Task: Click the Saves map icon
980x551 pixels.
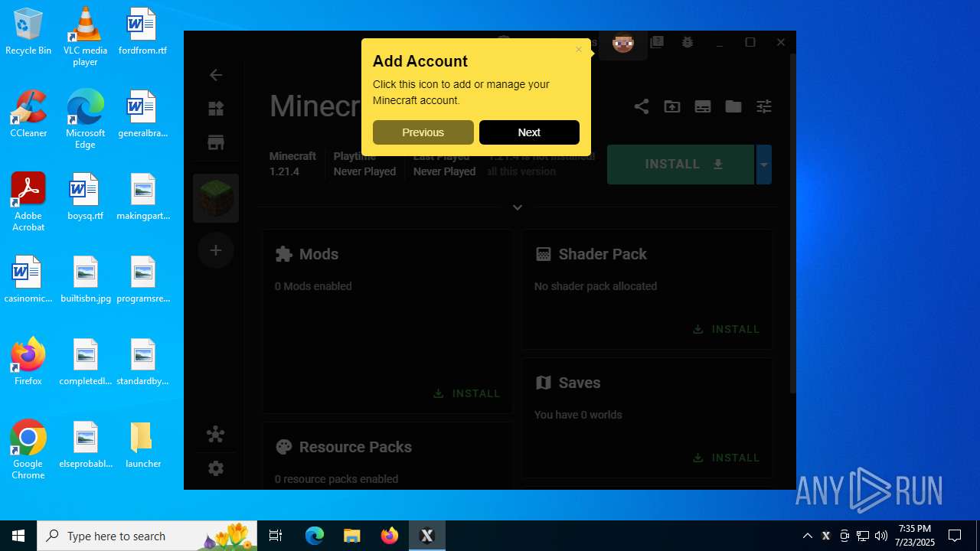Action: [x=544, y=383]
